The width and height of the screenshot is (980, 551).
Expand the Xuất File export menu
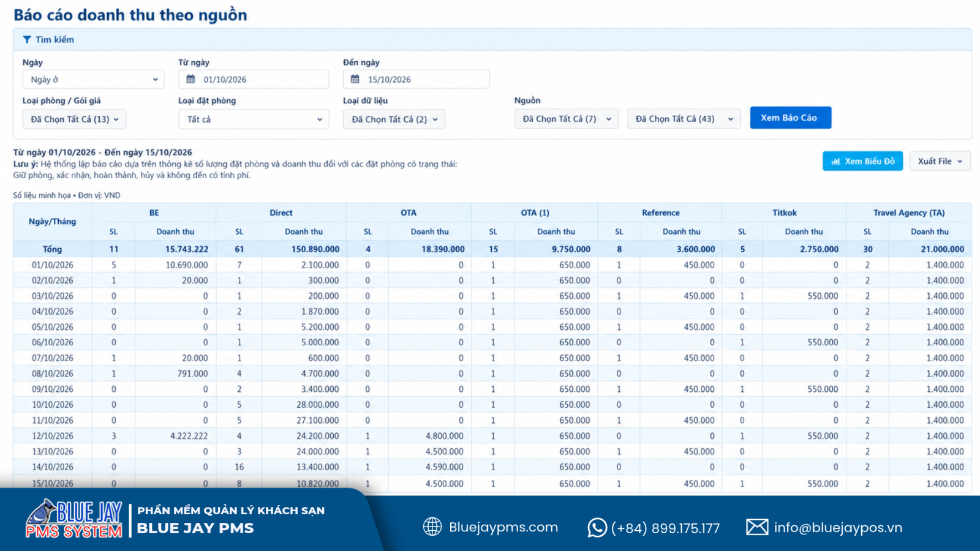point(940,161)
